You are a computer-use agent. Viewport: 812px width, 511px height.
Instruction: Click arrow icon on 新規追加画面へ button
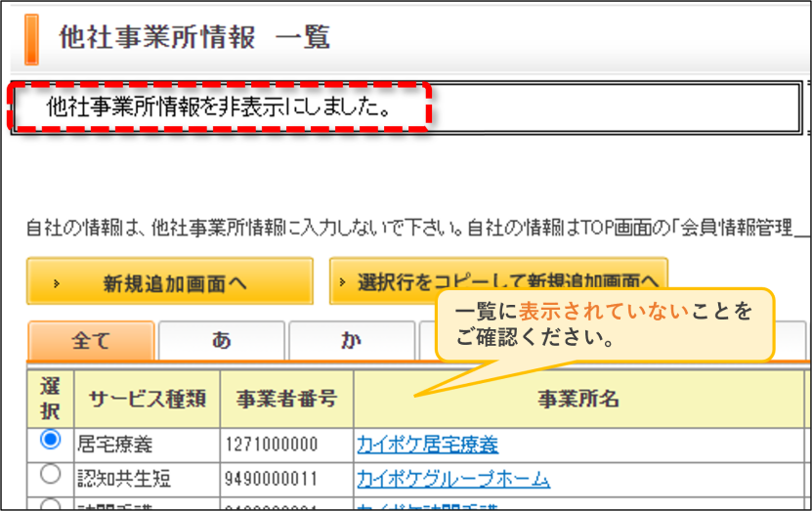(x=57, y=283)
